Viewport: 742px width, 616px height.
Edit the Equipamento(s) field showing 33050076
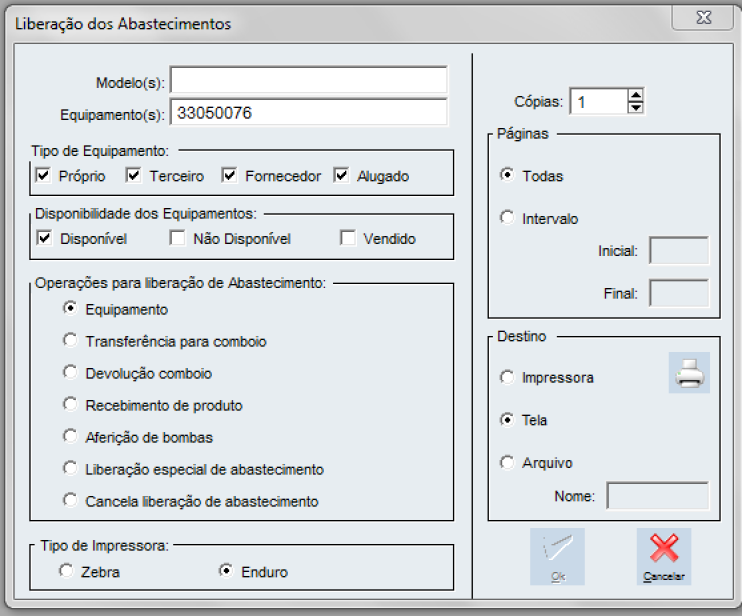309,112
